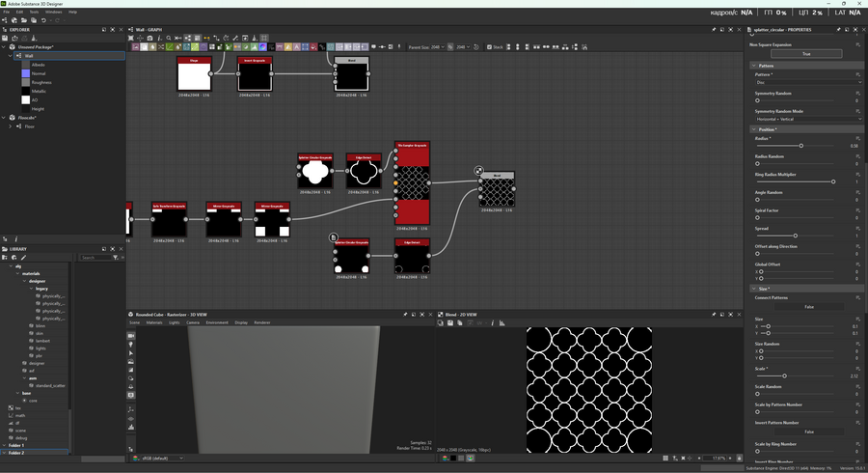This screenshot has height=473, width=868.
Task: Click the undo arrow in main toolbar
Action: click(x=44, y=19)
